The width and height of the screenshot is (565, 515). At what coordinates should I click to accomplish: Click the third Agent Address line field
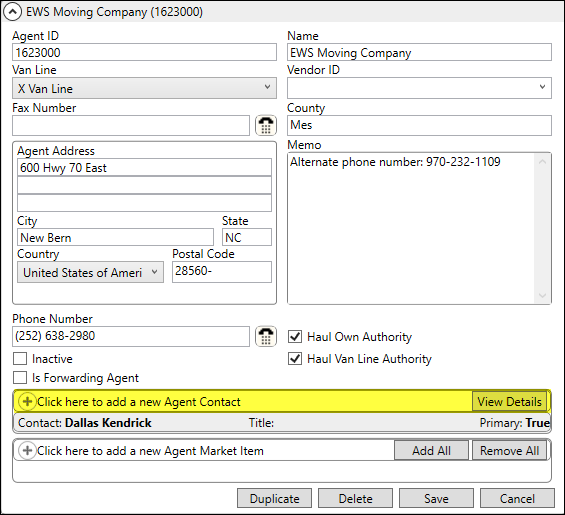tap(144, 203)
